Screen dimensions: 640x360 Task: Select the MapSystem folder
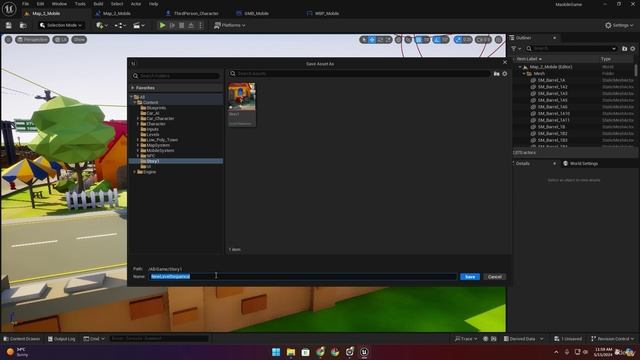pos(158,145)
